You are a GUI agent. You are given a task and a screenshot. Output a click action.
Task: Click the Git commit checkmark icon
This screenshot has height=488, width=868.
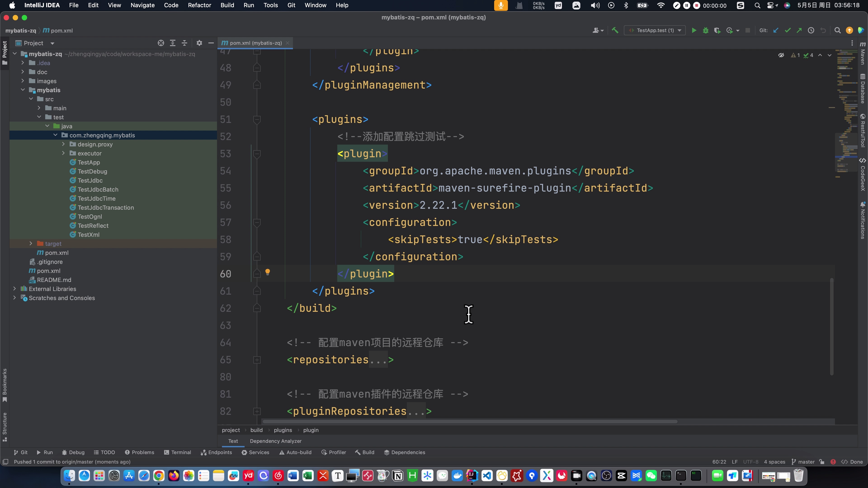[x=788, y=30]
